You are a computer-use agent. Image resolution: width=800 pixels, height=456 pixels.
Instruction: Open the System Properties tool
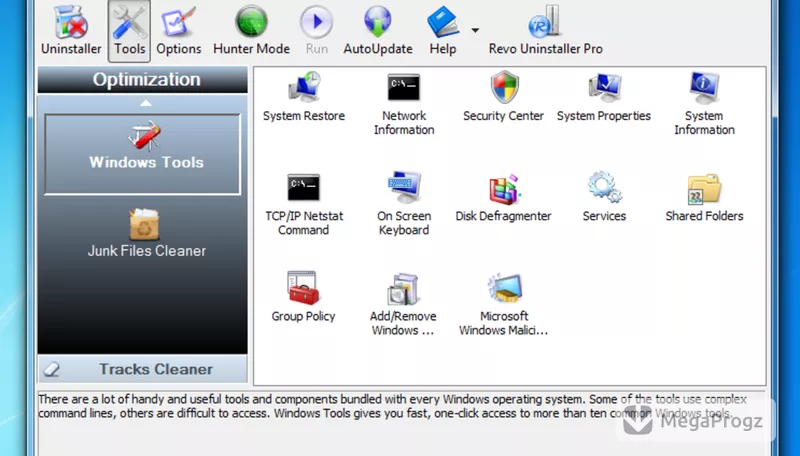[604, 98]
